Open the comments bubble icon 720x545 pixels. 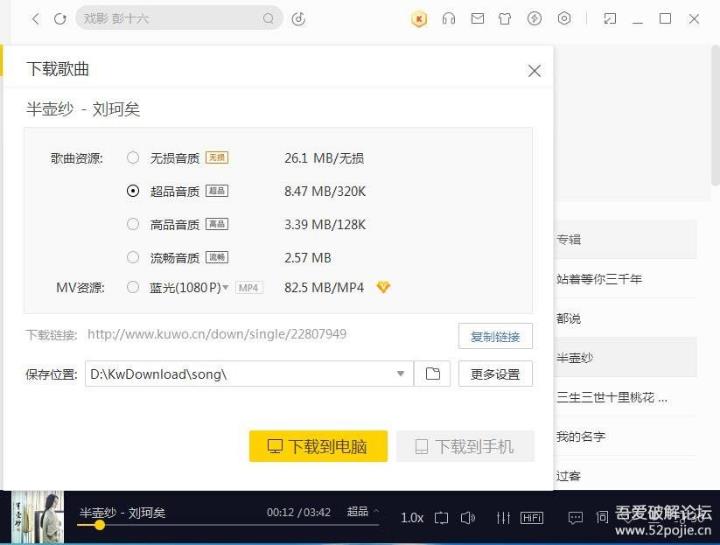575,518
